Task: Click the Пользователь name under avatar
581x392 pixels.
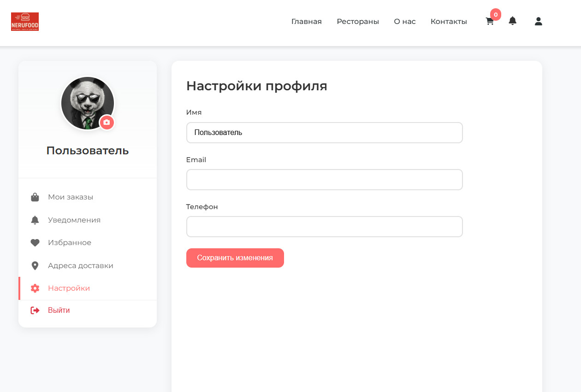Action: click(88, 151)
